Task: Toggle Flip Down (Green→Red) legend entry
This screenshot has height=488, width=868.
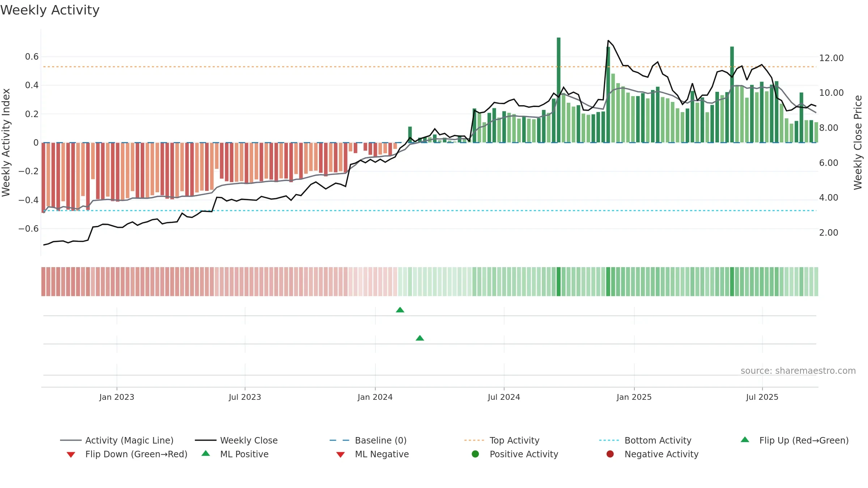Action: pyautogui.click(x=127, y=454)
